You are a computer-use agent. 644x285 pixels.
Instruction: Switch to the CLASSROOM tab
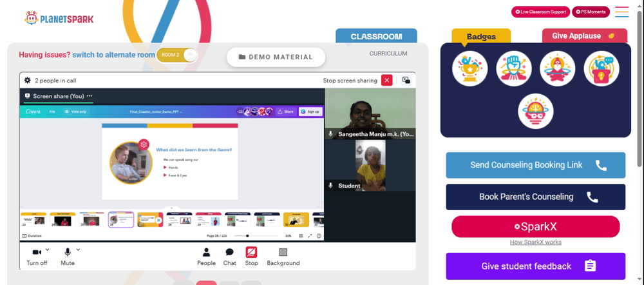coord(376,36)
